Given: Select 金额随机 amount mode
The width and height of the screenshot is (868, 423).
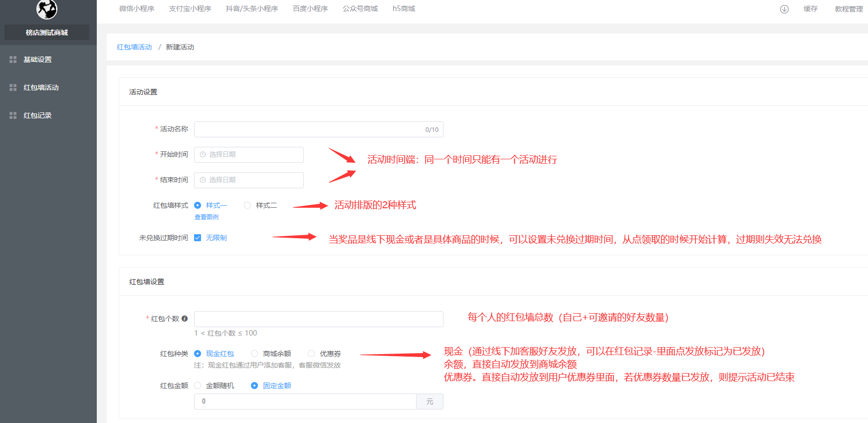Looking at the screenshot, I should 198,386.
